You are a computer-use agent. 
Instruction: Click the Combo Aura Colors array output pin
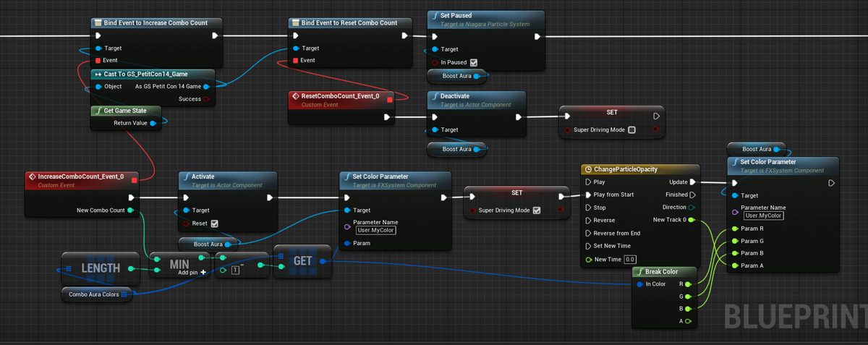(124, 294)
